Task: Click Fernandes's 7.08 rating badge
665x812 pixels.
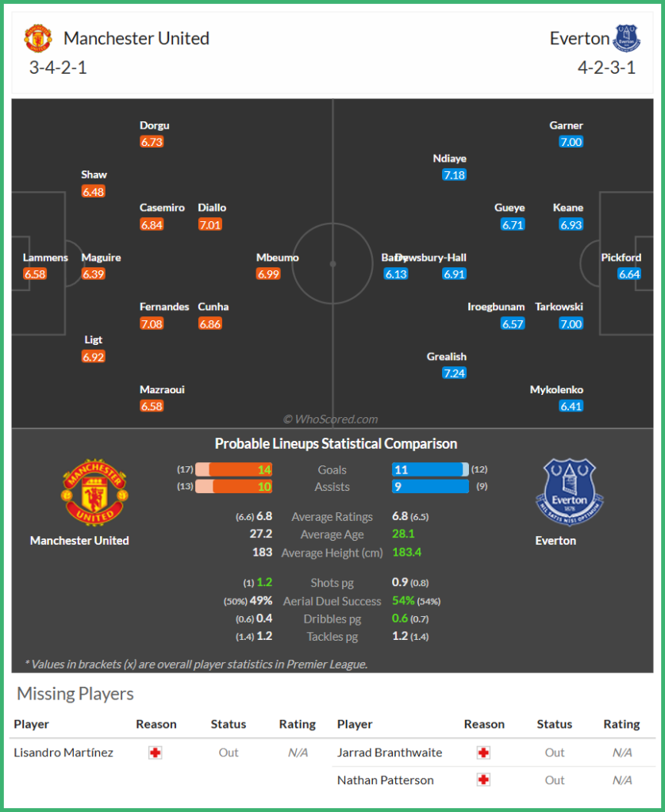Action: click(x=152, y=324)
